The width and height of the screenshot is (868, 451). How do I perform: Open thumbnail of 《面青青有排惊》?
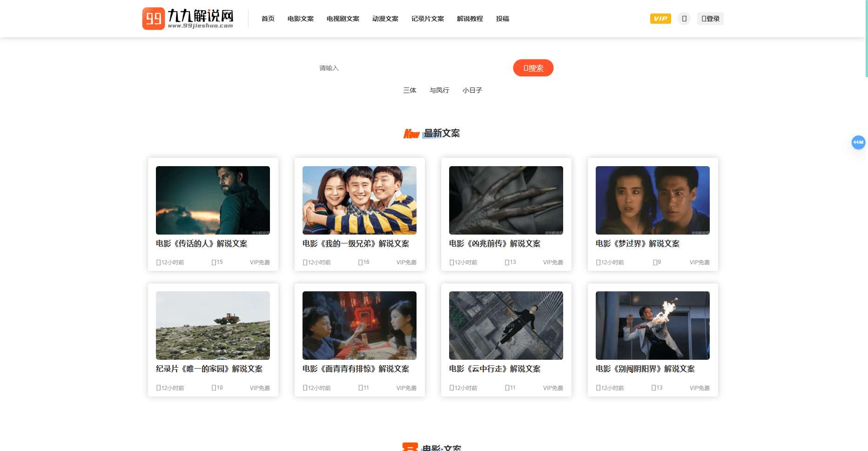pos(359,325)
